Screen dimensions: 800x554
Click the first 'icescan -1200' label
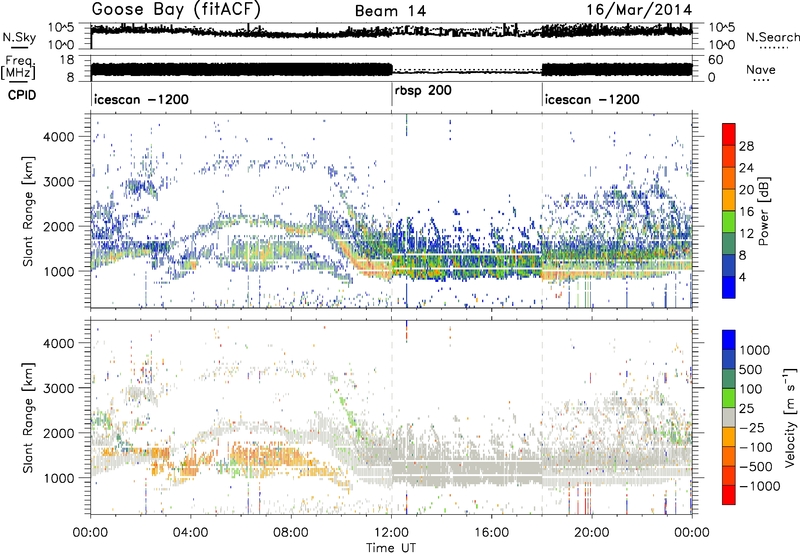pos(141,99)
